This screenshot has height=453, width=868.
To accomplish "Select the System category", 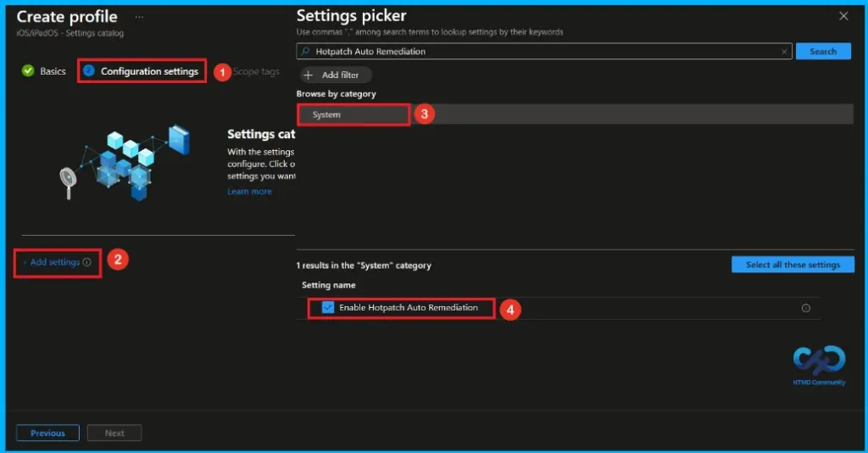I will click(x=575, y=115).
